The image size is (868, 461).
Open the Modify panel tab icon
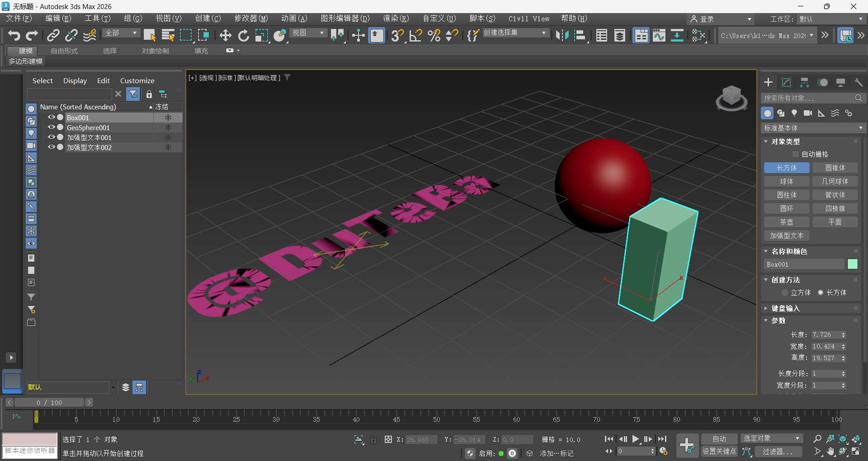(787, 82)
